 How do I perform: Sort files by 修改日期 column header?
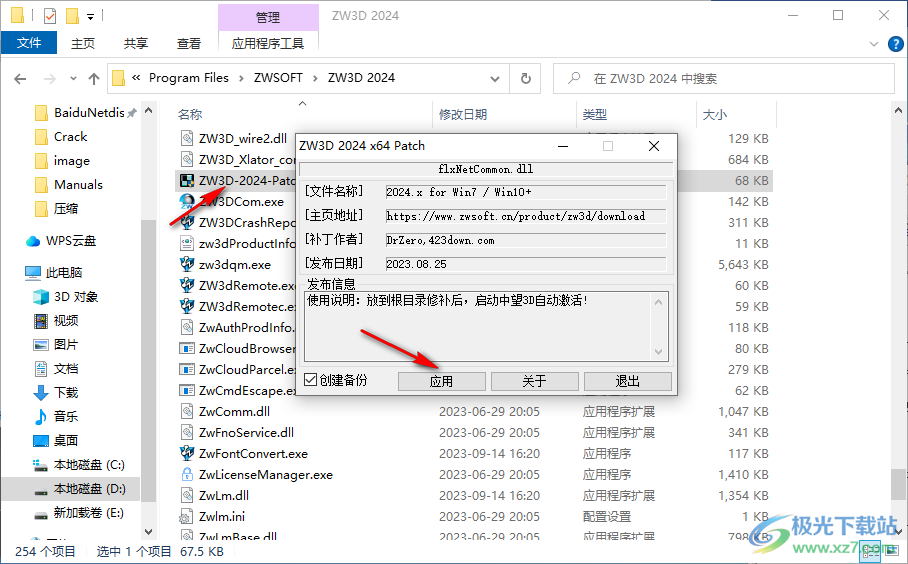tap(463, 115)
